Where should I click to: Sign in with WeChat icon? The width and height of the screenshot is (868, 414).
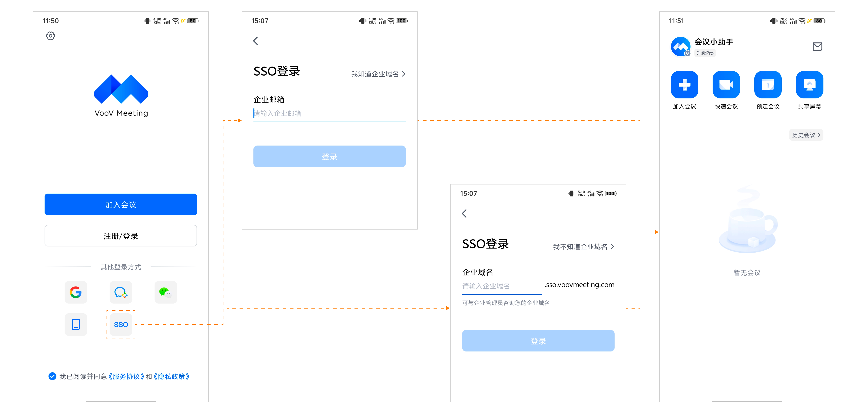(166, 292)
